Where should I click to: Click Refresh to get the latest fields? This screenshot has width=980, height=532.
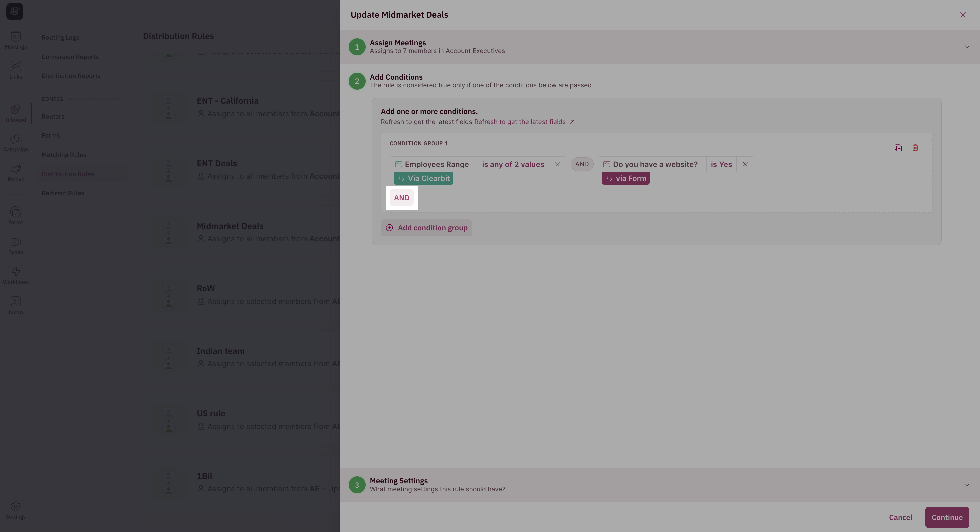520,122
